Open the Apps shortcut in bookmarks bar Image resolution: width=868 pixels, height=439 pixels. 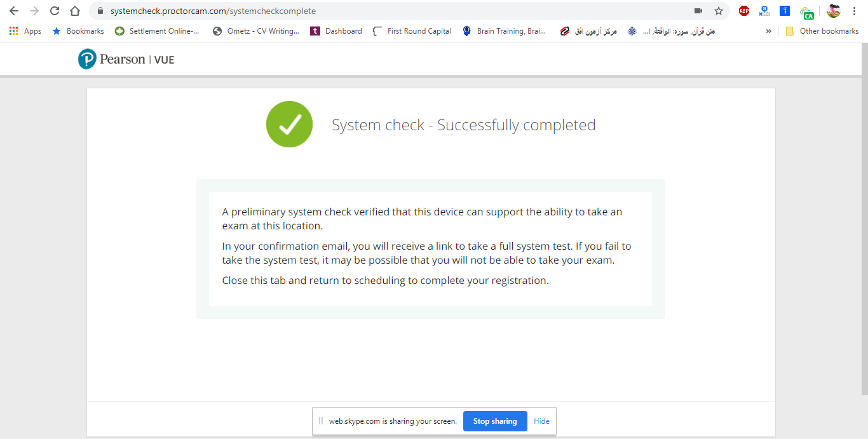(25, 31)
